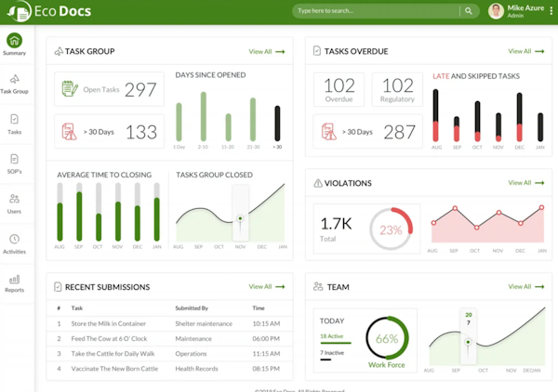558x392 pixels.
Task: View All in Task Group panel
Action: pyautogui.click(x=267, y=51)
